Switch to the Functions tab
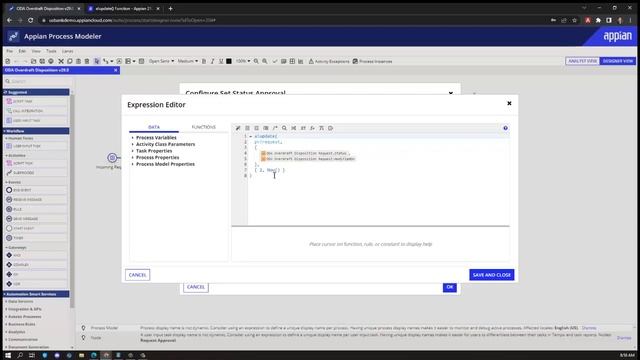 click(204, 127)
